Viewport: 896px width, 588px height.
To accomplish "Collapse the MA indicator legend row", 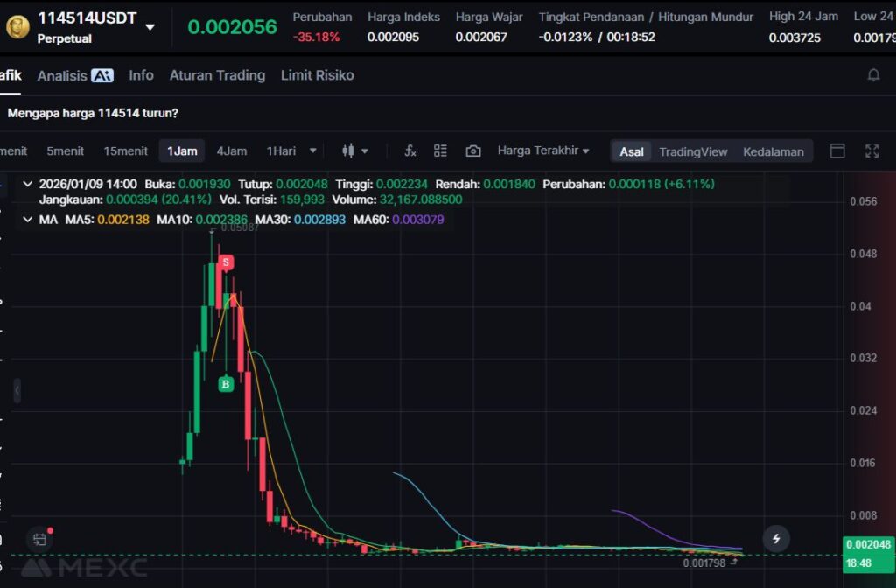I will tap(28, 220).
